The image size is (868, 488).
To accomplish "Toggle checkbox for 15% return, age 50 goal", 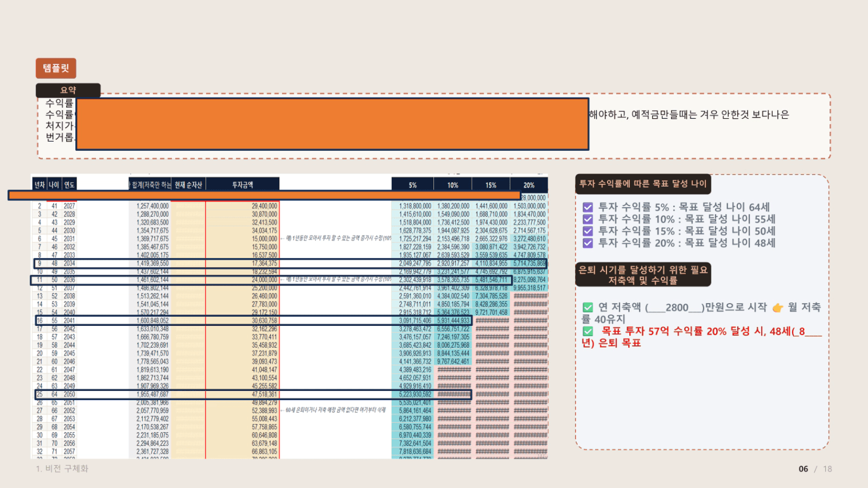I will click(588, 231).
